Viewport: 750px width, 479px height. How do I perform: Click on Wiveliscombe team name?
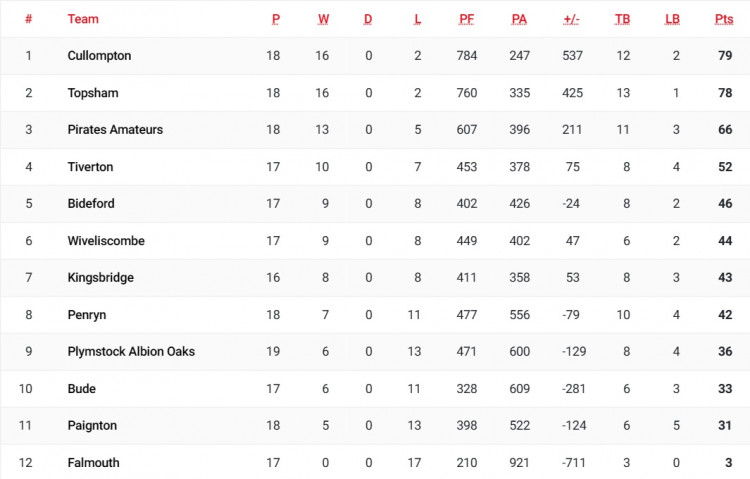[106, 241]
